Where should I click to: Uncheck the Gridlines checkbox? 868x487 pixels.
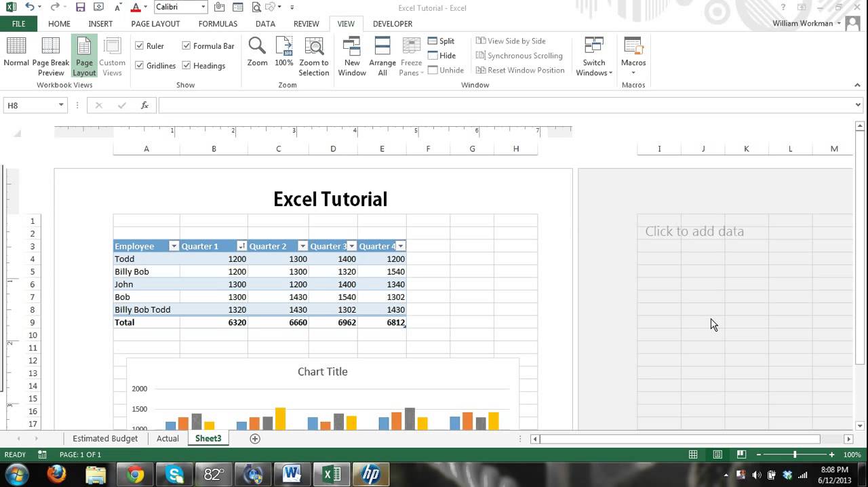(139, 66)
